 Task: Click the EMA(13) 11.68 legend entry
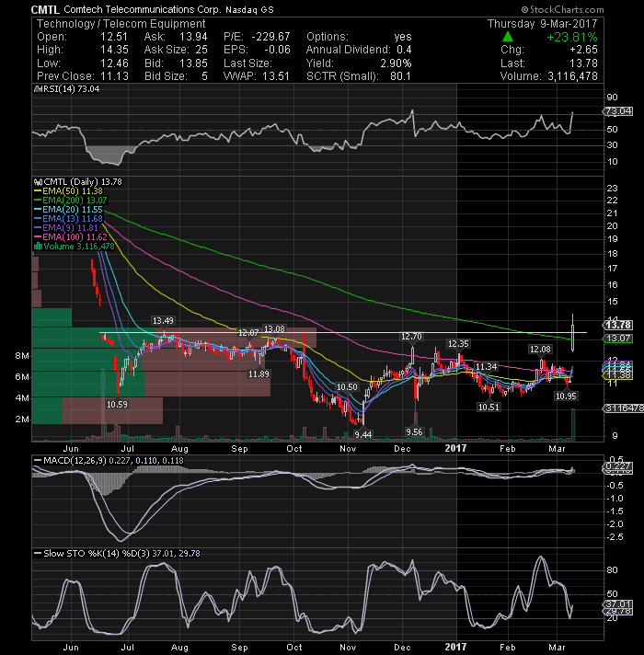(x=68, y=219)
